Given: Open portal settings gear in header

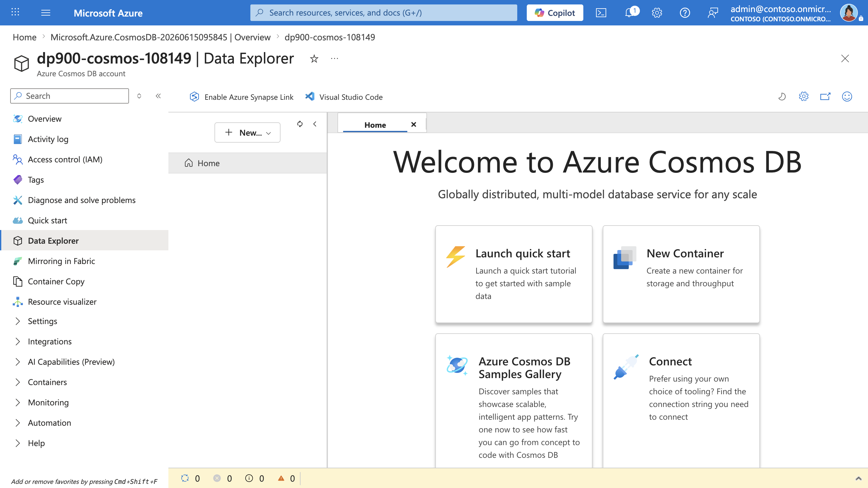Looking at the screenshot, I should (657, 13).
